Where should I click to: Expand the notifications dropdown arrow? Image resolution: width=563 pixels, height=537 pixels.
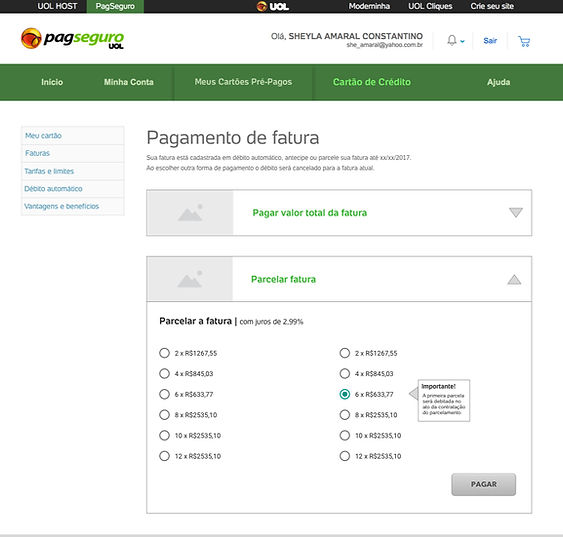[x=462, y=41]
